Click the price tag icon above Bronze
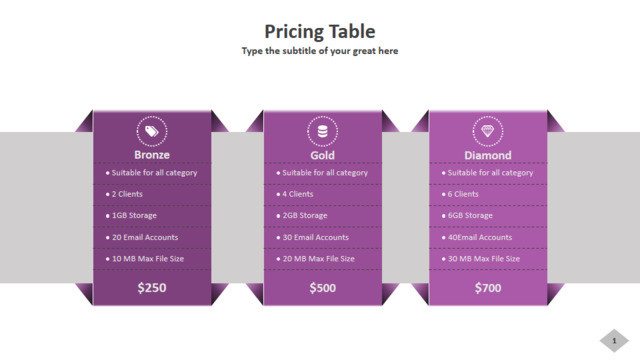640x360 pixels. pos(152,131)
